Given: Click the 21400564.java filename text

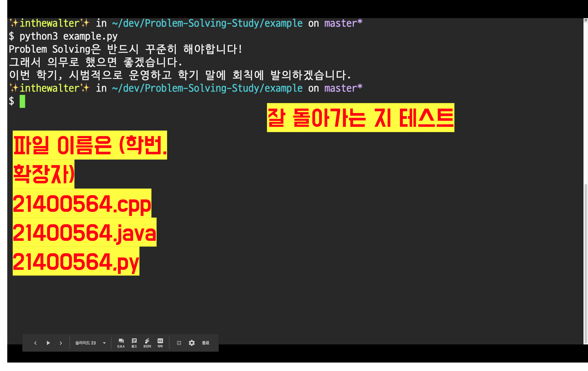Looking at the screenshot, I should point(84,232).
